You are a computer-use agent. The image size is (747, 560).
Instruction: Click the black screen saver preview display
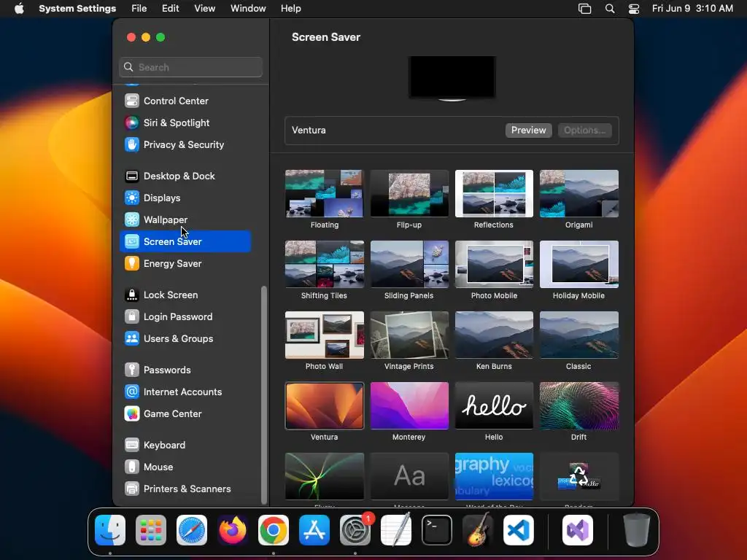pos(452,77)
